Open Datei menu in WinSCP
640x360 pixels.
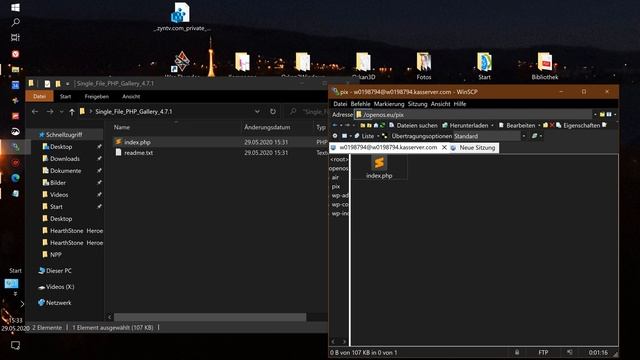tap(340, 104)
